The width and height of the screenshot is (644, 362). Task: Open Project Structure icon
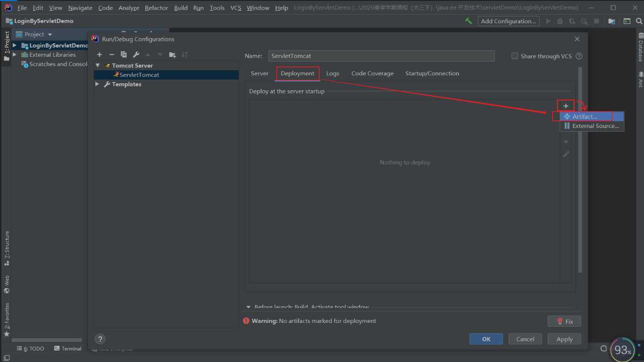tap(612, 21)
